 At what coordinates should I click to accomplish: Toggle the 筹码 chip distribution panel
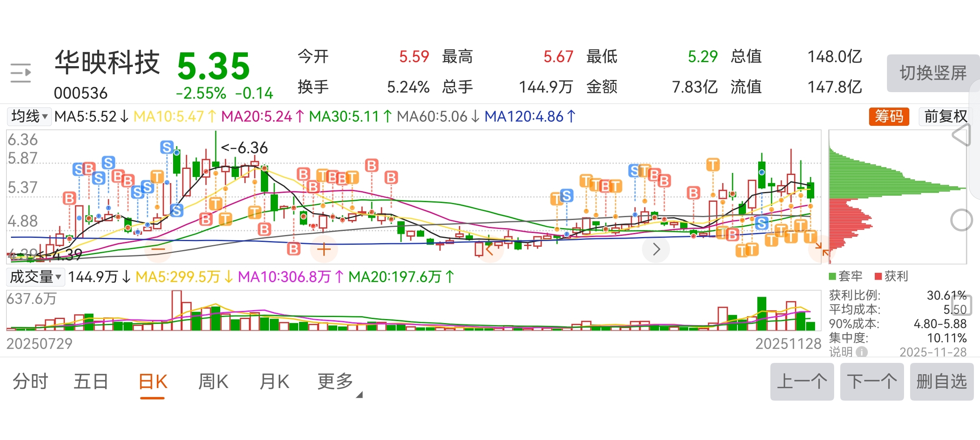point(889,116)
